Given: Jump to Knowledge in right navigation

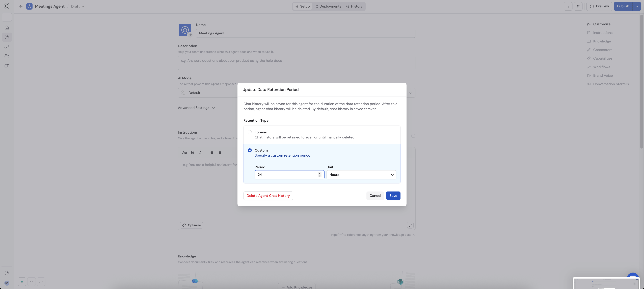Looking at the screenshot, I should click(x=599, y=41).
